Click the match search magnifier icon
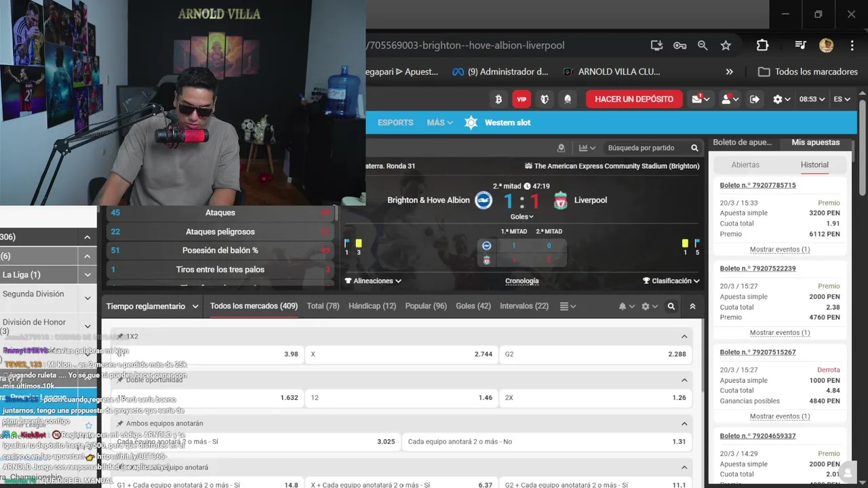Viewport: 868px width, 488px height. click(x=694, y=148)
